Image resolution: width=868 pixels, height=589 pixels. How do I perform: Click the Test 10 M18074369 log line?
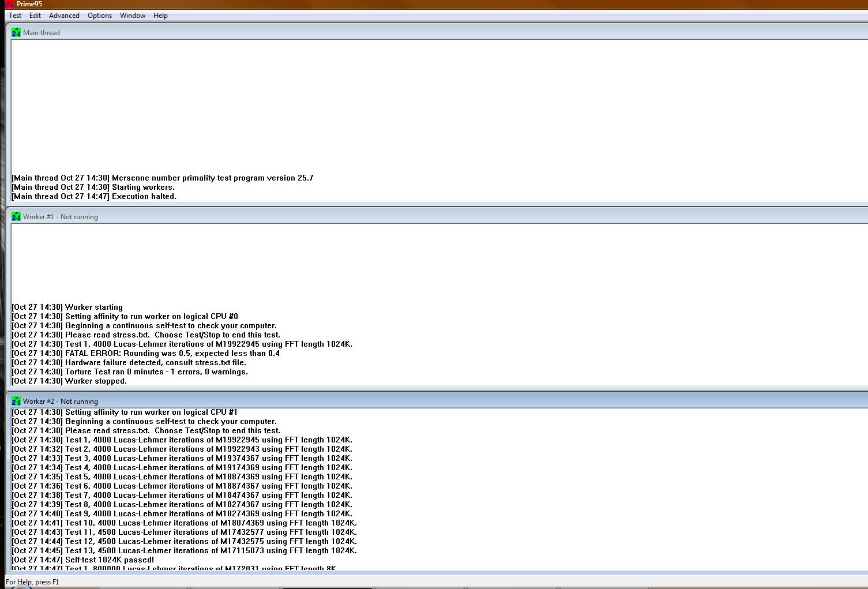185,523
